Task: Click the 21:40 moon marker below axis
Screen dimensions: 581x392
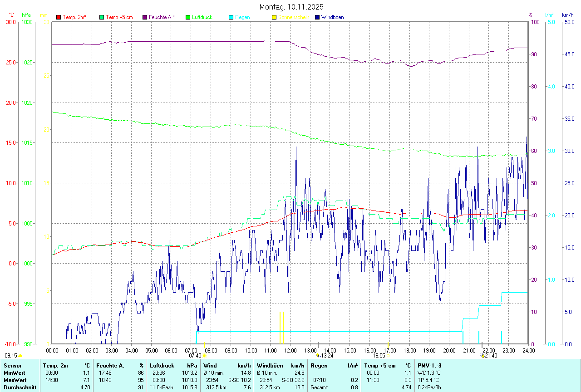Action: pyautogui.click(x=482, y=356)
